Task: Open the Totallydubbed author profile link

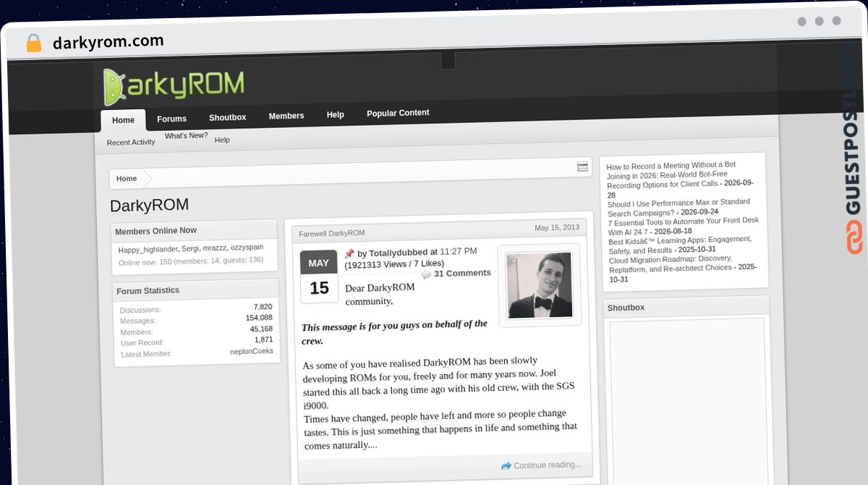Action: pos(398,253)
